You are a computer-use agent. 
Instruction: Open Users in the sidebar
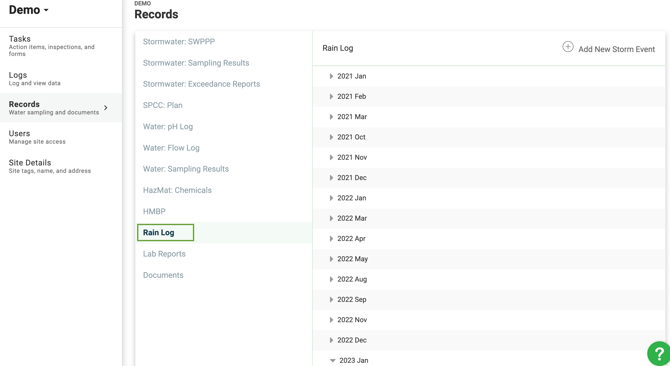(x=61, y=137)
